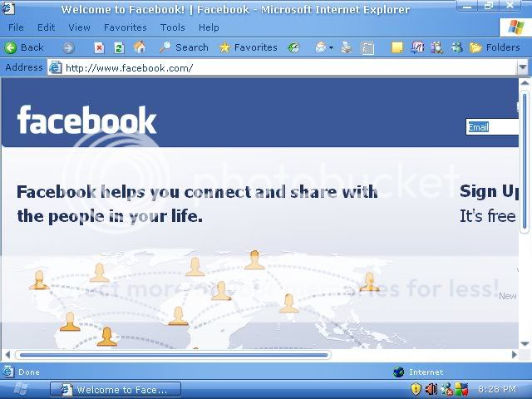Stop page loading with red X icon
The width and height of the screenshot is (532, 399).
click(x=99, y=48)
